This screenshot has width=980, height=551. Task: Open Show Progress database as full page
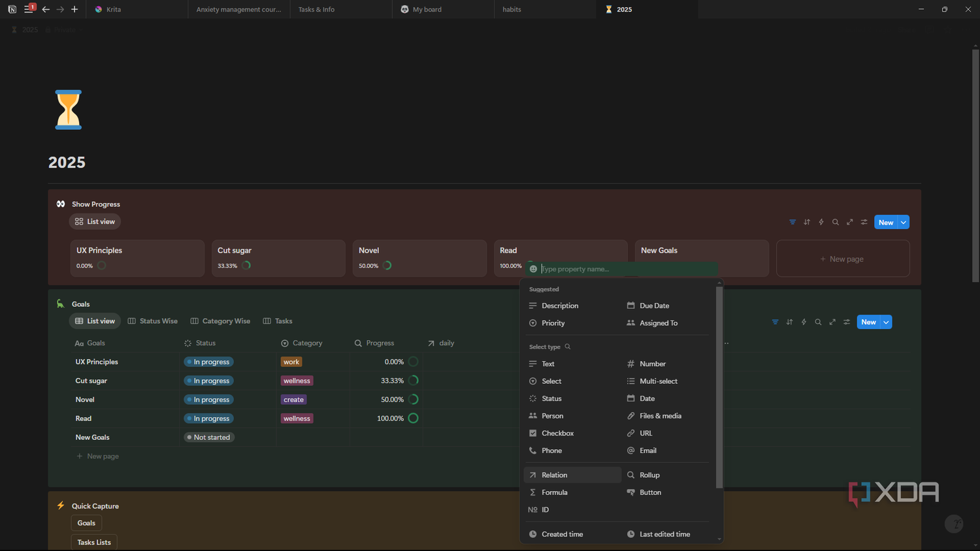click(x=850, y=222)
